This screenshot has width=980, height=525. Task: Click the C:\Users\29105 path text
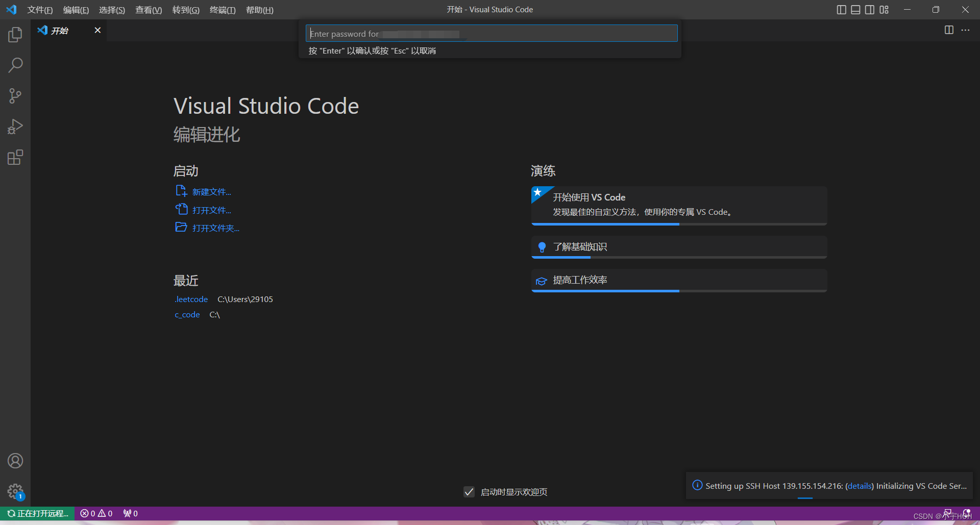pyautogui.click(x=245, y=299)
